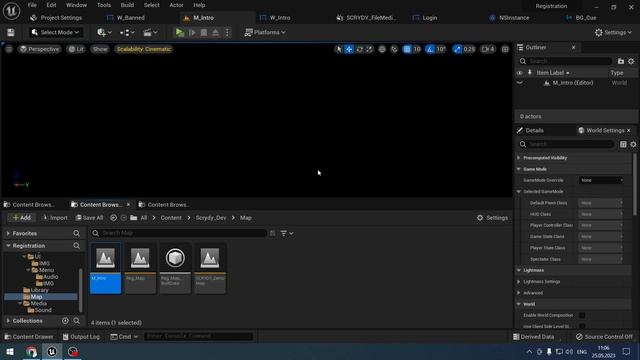Open the viewport options hamburger menu
Viewport: 640px width, 360px height.
pos(9,49)
